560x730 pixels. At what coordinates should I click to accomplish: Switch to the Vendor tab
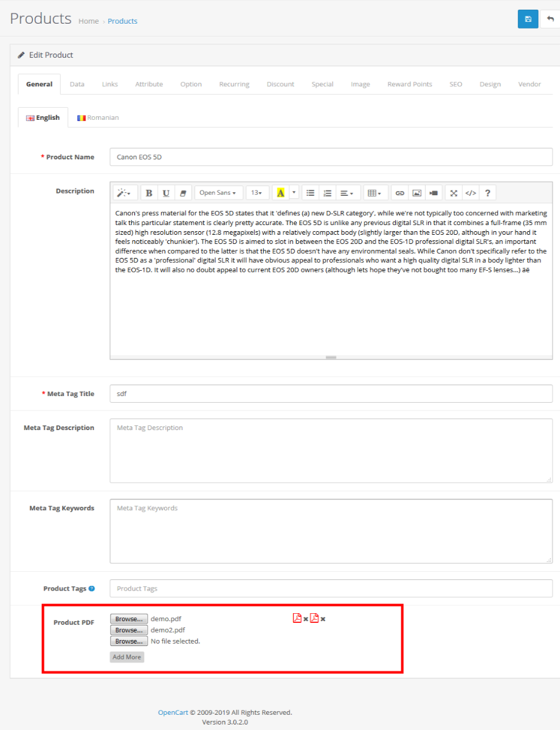[530, 84]
